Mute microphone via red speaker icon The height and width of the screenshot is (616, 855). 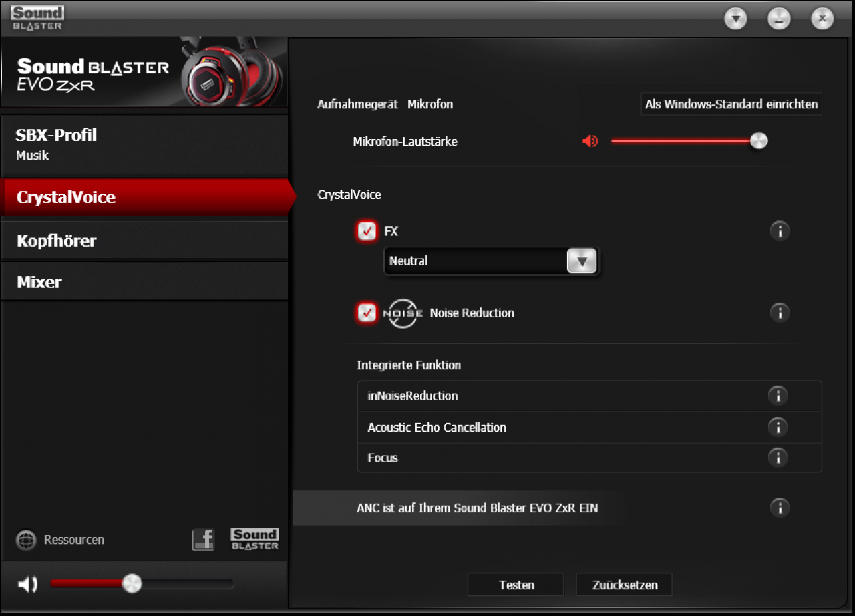(590, 141)
